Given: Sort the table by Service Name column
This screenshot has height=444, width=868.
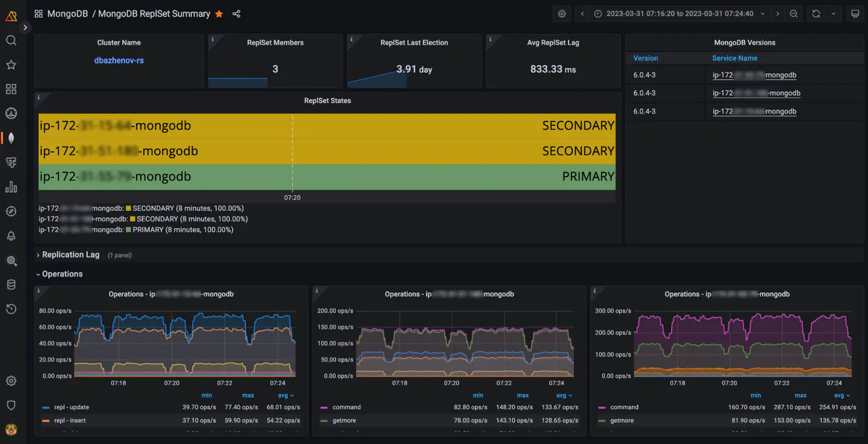Looking at the screenshot, I should [735, 58].
